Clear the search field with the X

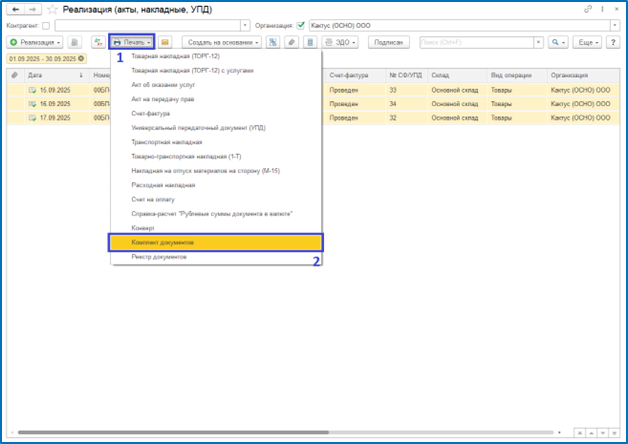[540, 43]
